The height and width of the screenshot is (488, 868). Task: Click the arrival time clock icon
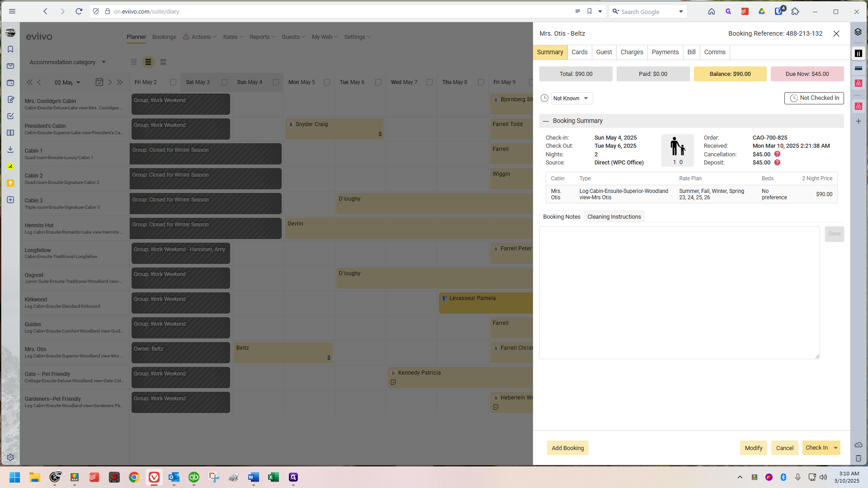click(x=544, y=98)
